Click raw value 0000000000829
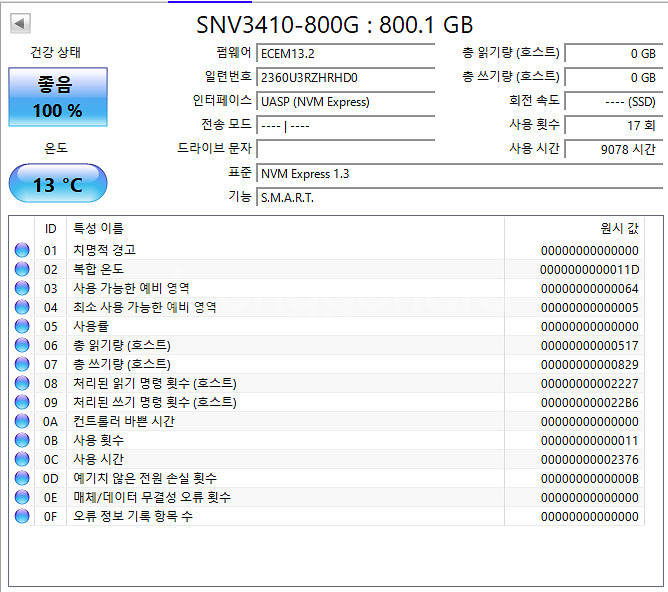668x592 pixels. click(x=590, y=365)
